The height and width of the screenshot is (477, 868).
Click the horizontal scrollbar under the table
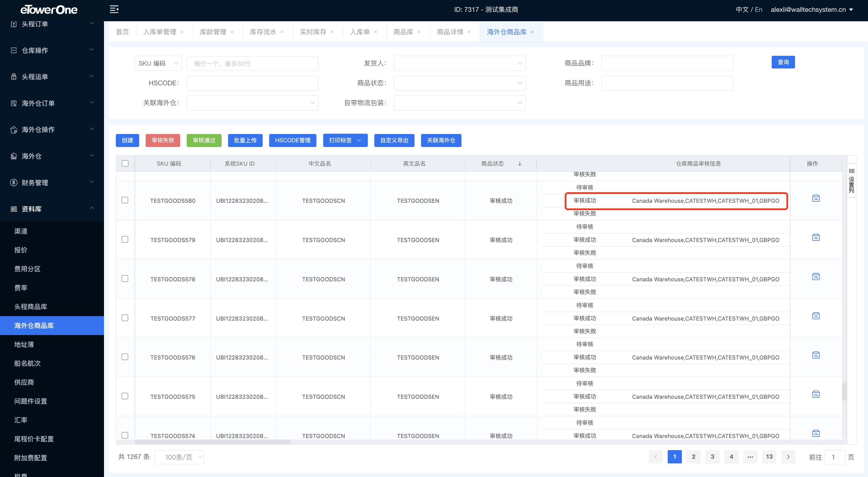[213, 442]
